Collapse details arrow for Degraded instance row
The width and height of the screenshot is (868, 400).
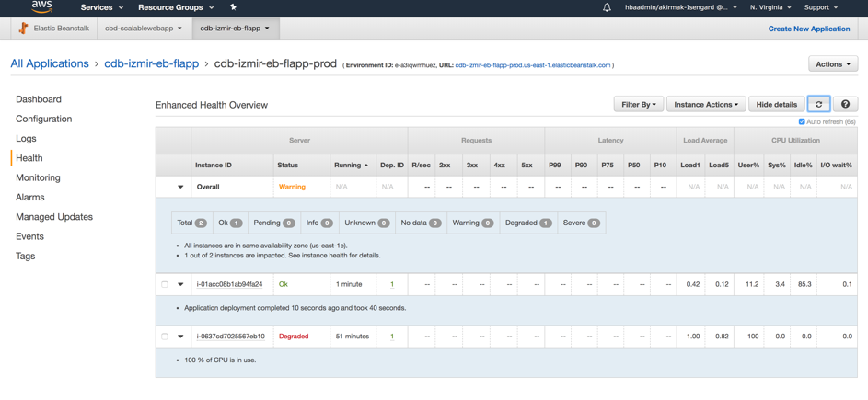pyautogui.click(x=179, y=337)
